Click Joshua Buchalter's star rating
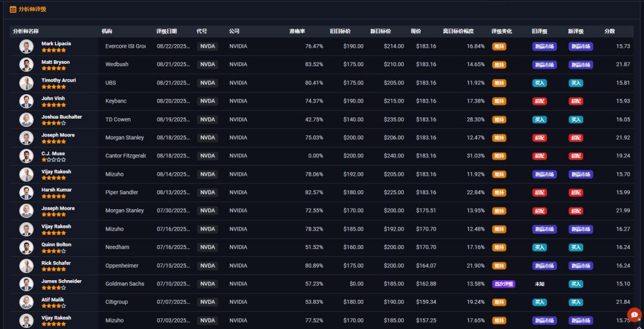This screenshot has height=329, width=644. (x=54, y=123)
